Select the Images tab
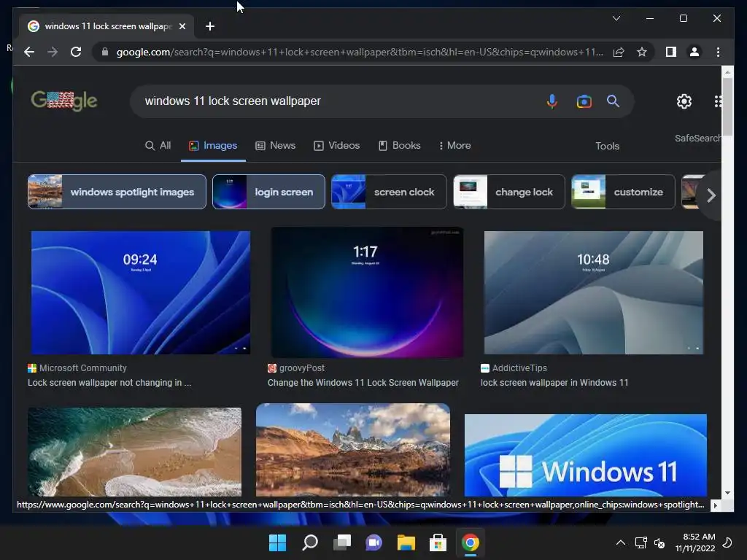The image size is (747, 560). (x=213, y=145)
